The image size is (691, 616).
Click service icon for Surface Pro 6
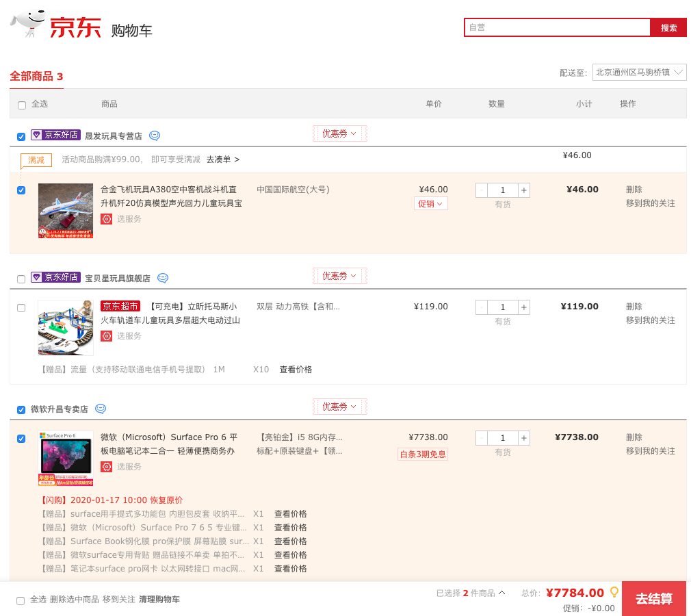[106, 467]
